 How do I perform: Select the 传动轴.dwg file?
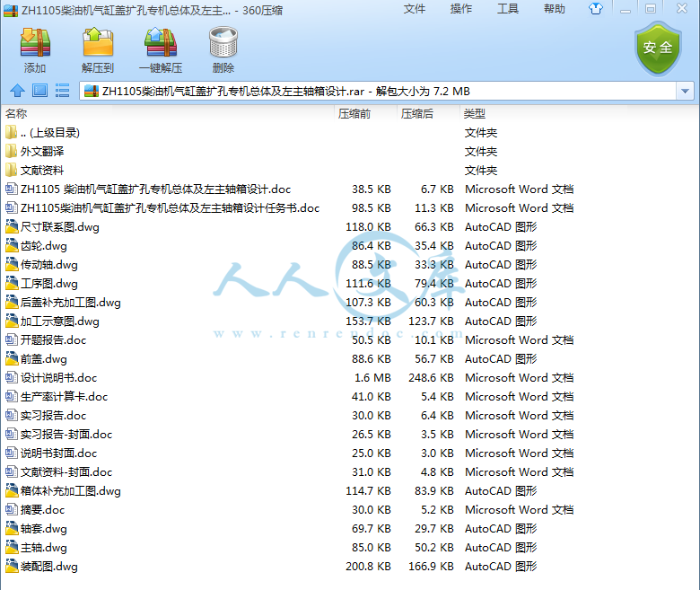tap(350, 264)
